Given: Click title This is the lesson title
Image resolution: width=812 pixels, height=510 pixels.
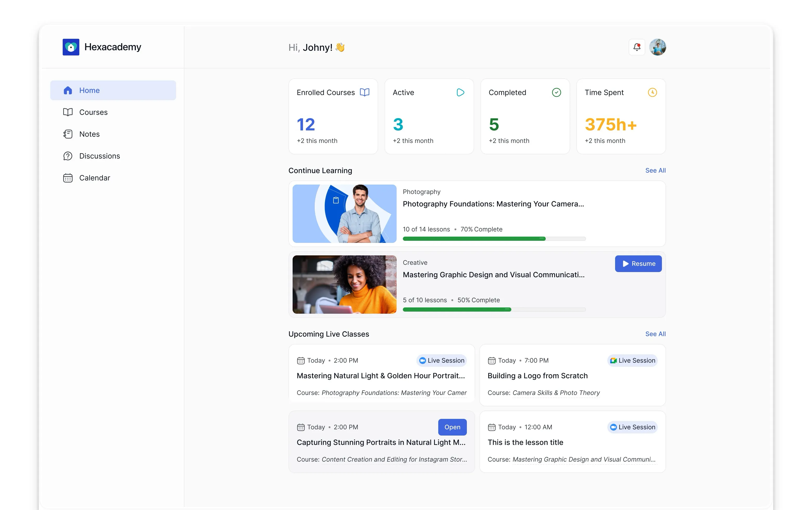Looking at the screenshot, I should pyautogui.click(x=525, y=443).
